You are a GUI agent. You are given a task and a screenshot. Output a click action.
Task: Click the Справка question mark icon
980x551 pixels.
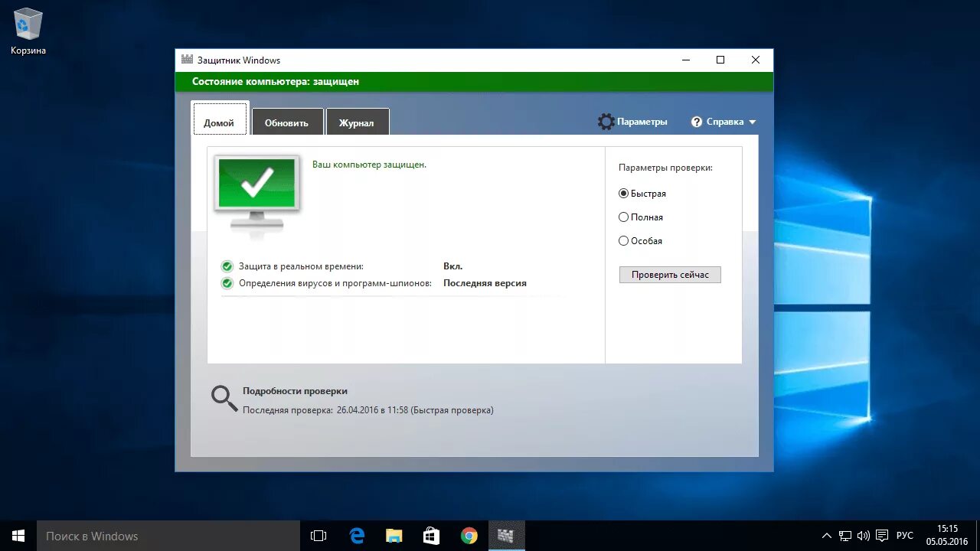coord(697,122)
